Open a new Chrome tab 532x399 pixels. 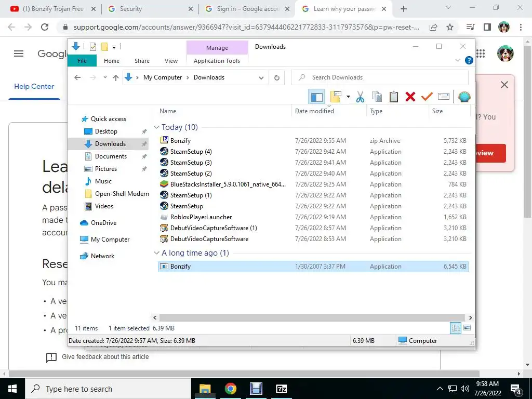tap(403, 9)
